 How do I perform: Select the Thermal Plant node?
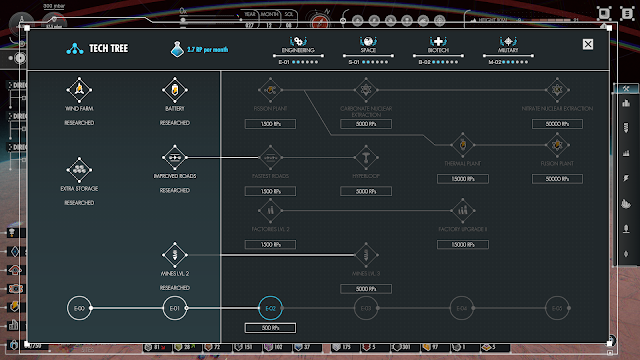pyautogui.click(x=462, y=145)
